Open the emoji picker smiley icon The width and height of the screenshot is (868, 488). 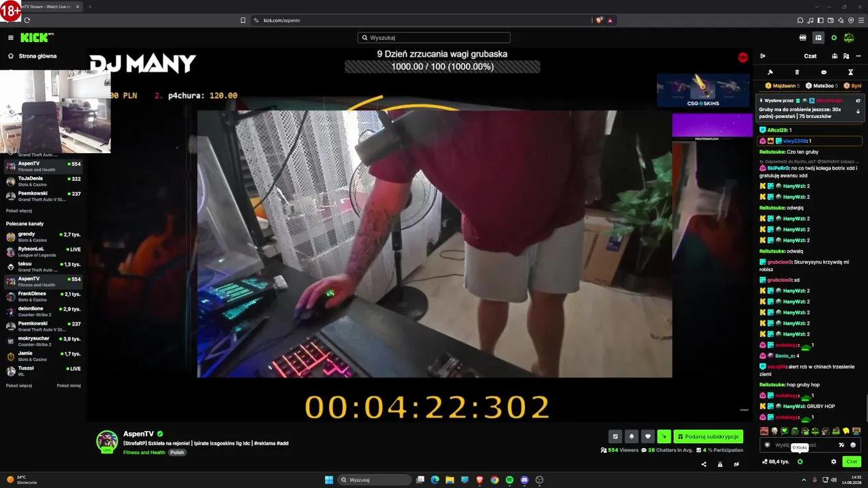(853, 445)
